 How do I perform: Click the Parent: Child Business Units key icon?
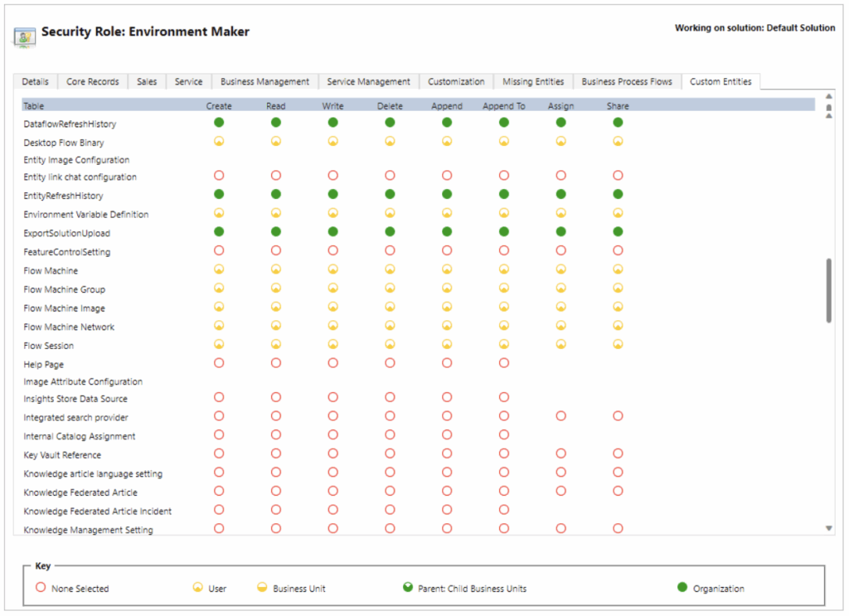click(x=408, y=587)
